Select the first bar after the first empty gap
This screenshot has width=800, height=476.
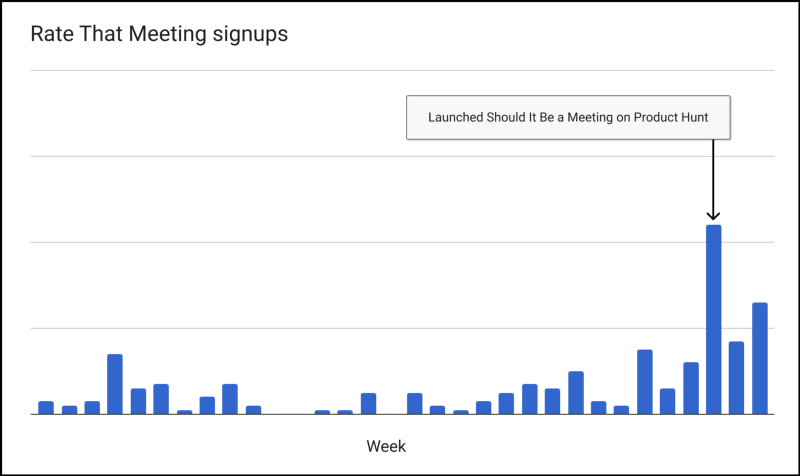click(322, 411)
